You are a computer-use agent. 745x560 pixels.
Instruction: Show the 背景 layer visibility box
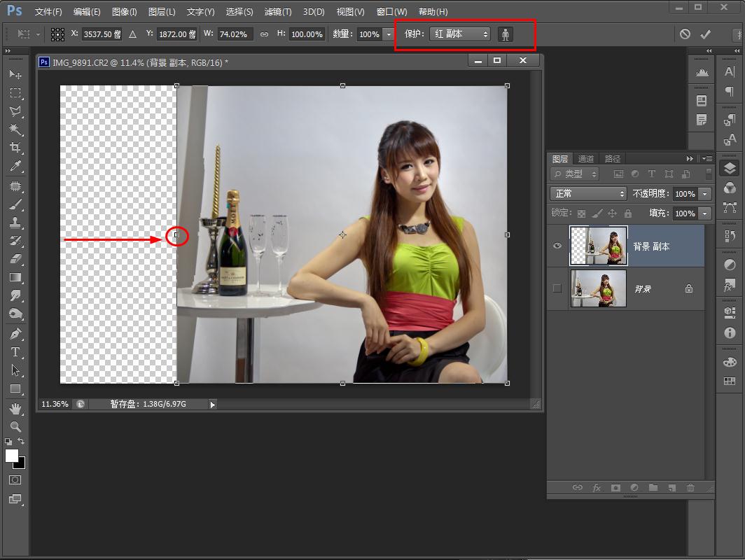pyautogui.click(x=557, y=288)
